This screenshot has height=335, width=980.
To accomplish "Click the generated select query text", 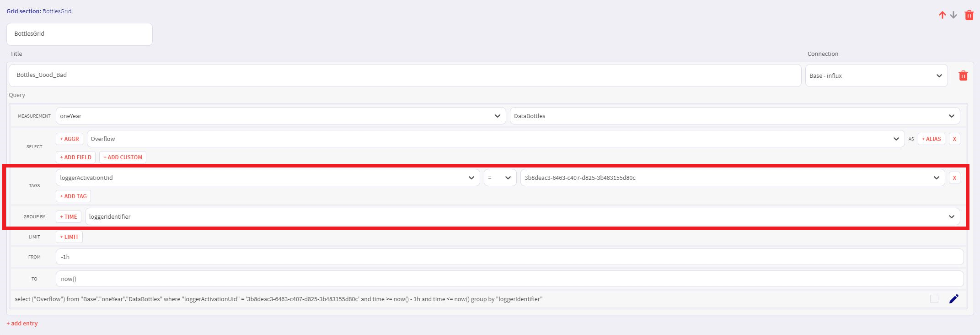I will point(278,299).
